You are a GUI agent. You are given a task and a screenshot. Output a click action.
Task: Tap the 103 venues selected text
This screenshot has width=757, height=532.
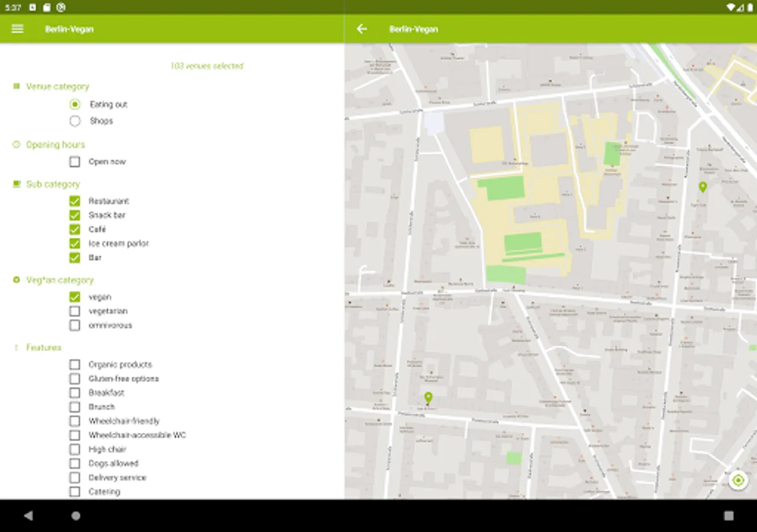point(206,66)
